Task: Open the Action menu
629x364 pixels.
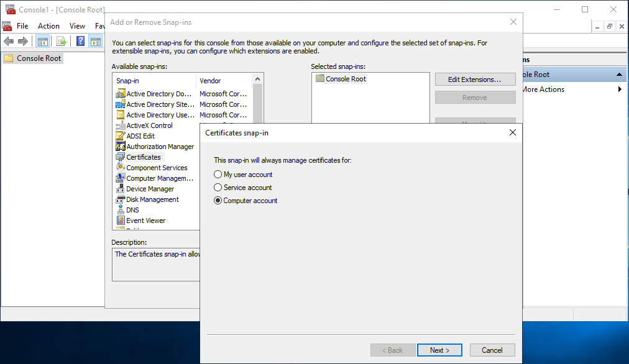Action: (x=48, y=25)
